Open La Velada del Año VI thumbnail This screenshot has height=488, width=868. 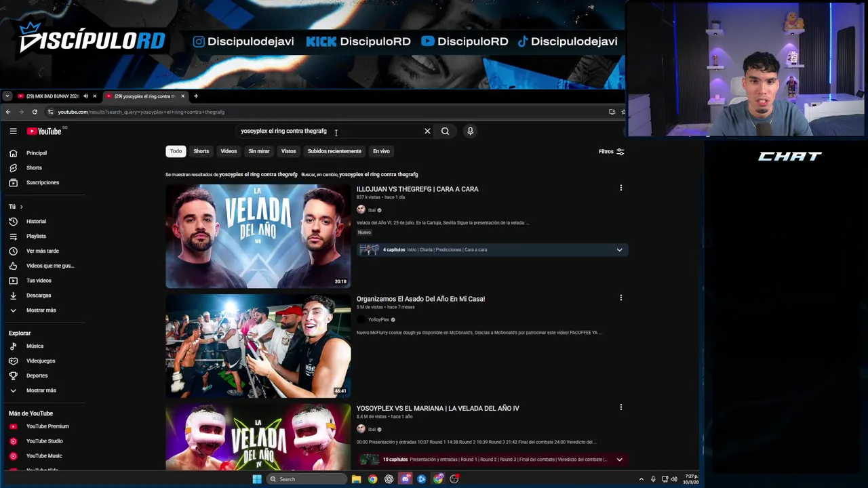tap(258, 237)
